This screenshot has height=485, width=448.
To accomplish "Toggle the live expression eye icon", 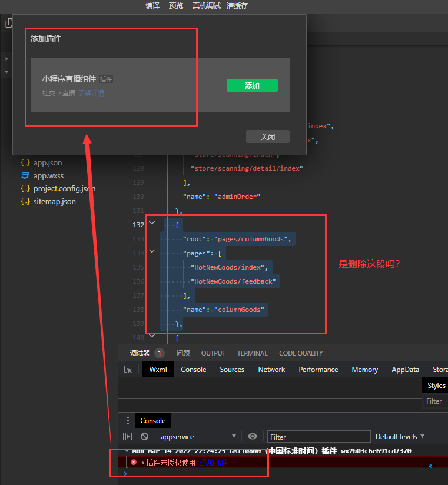I will tap(253, 436).
